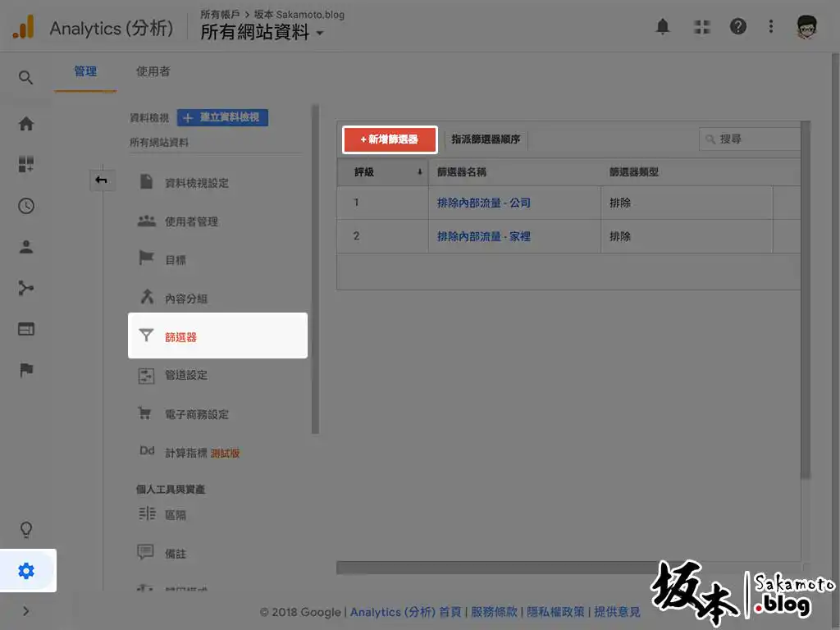Viewport: 840px width, 630px height.
Task: Expand the left sidebar with bottom chevron
Action: (x=26, y=610)
